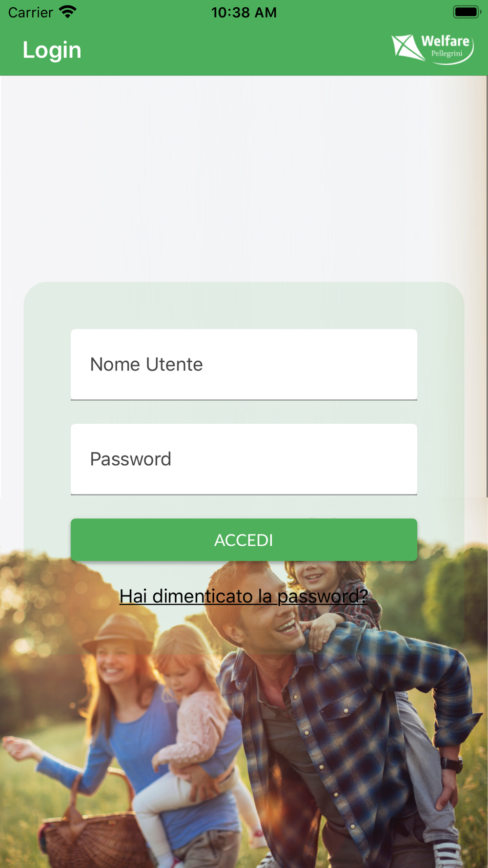Tap the Carrier label in status bar
Image resolution: width=488 pixels, height=868 pixels.
tap(31, 12)
